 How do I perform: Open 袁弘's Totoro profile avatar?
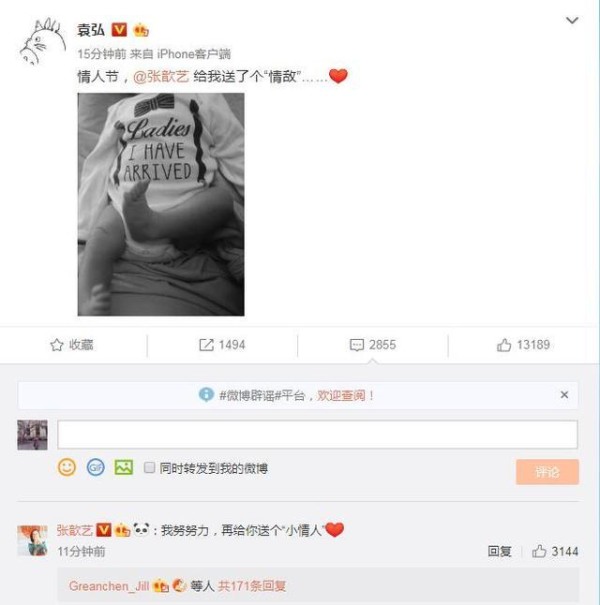(x=43, y=41)
